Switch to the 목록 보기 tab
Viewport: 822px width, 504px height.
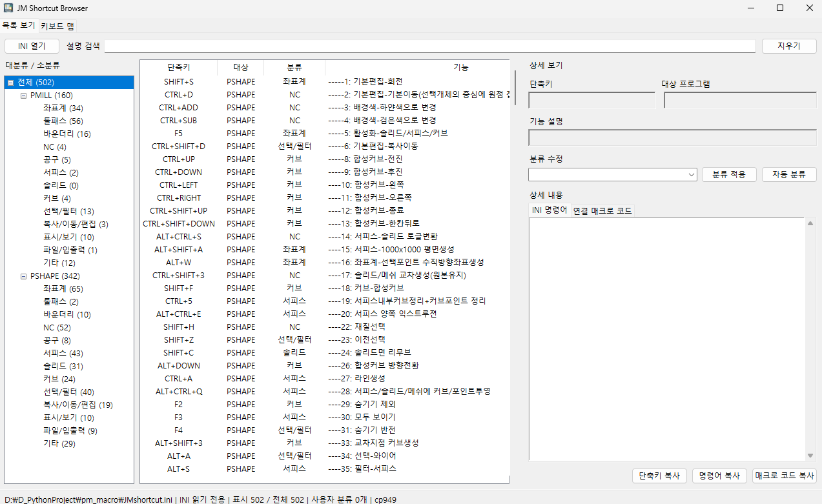(19, 26)
